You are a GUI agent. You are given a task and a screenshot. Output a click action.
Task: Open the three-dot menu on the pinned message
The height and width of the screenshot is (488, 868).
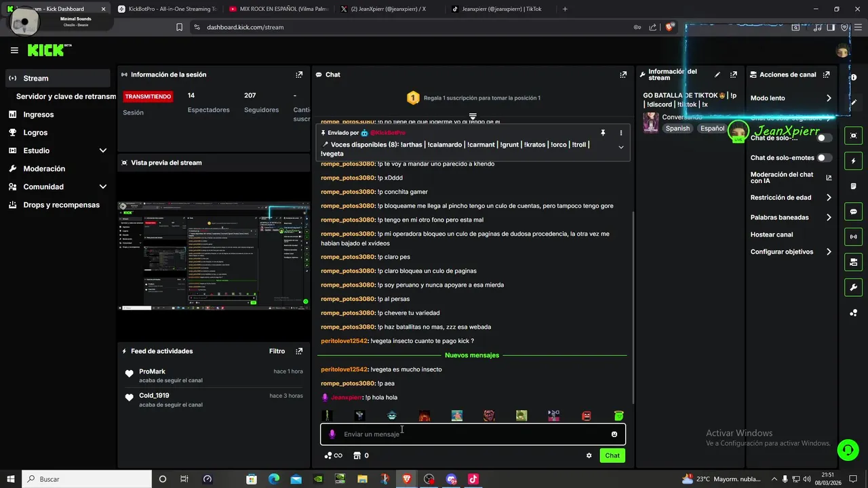[x=620, y=133]
